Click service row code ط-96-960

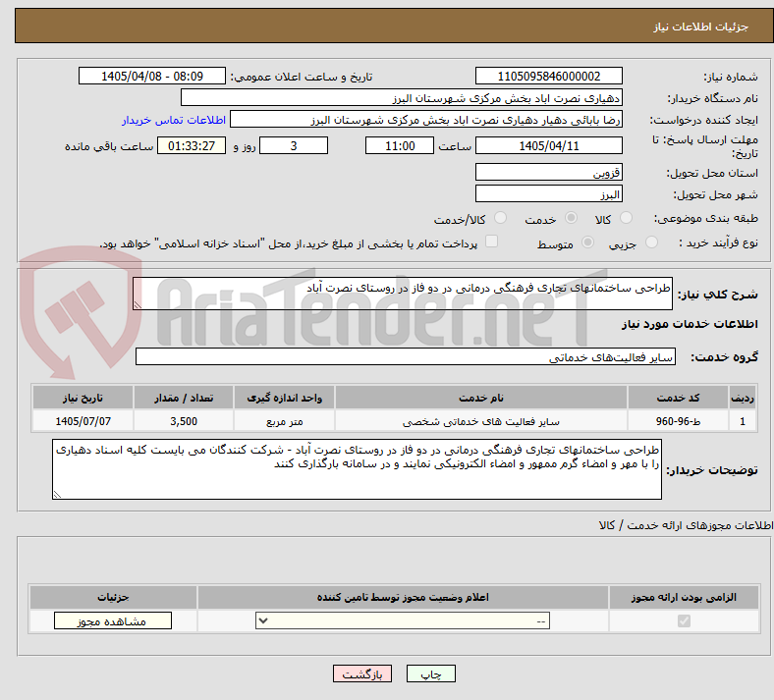pyautogui.click(x=678, y=421)
